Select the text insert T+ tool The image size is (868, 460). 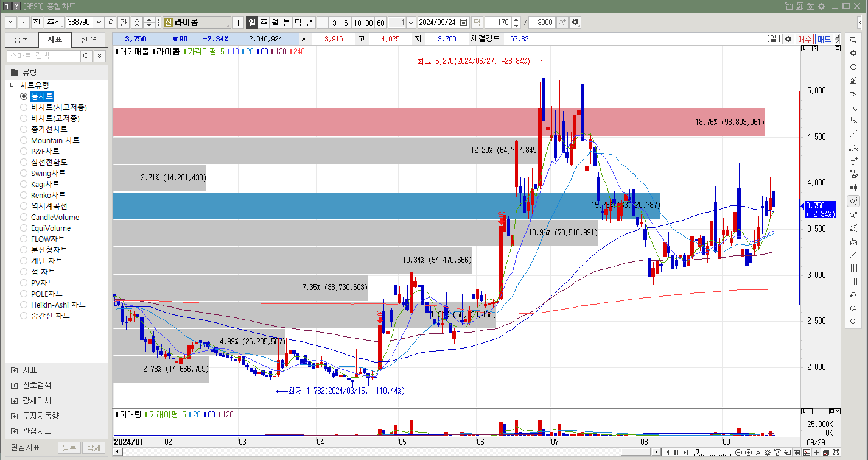[853, 161]
